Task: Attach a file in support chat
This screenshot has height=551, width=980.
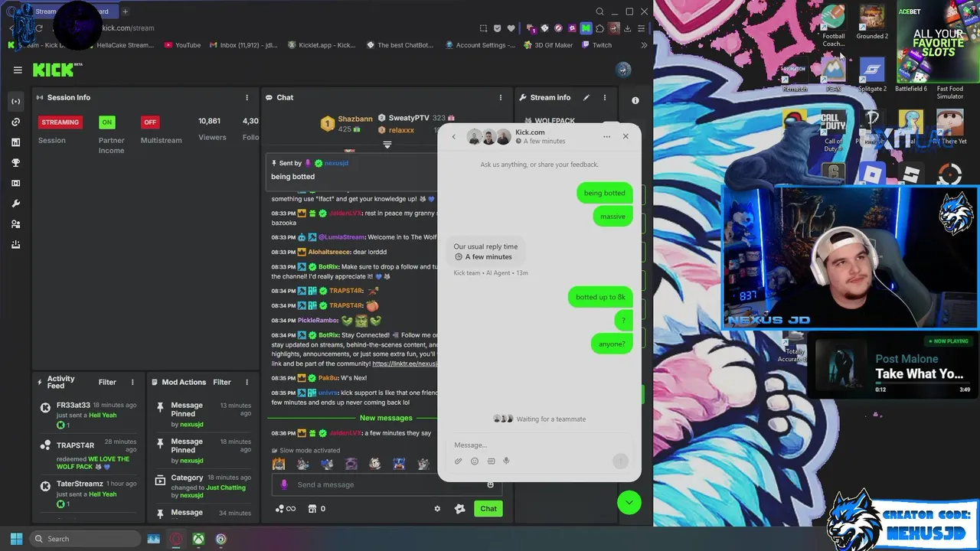Action: tap(459, 461)
